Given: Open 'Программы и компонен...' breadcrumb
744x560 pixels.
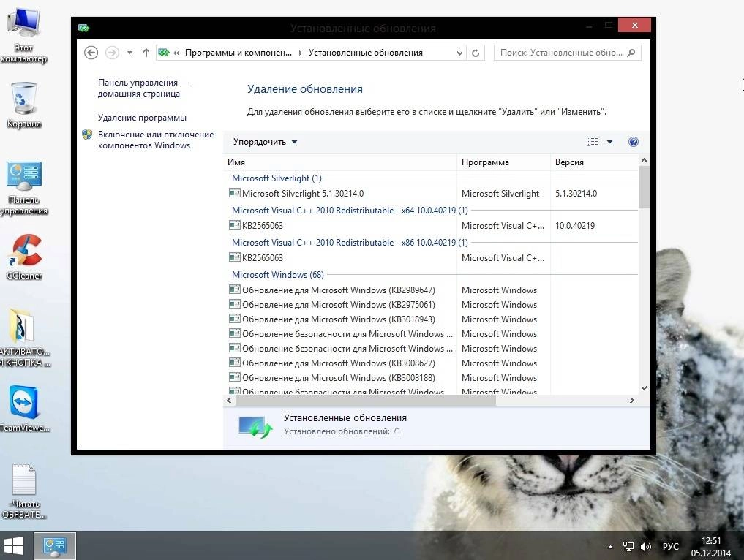Looking at the screenshot, I should pos(238,53).
